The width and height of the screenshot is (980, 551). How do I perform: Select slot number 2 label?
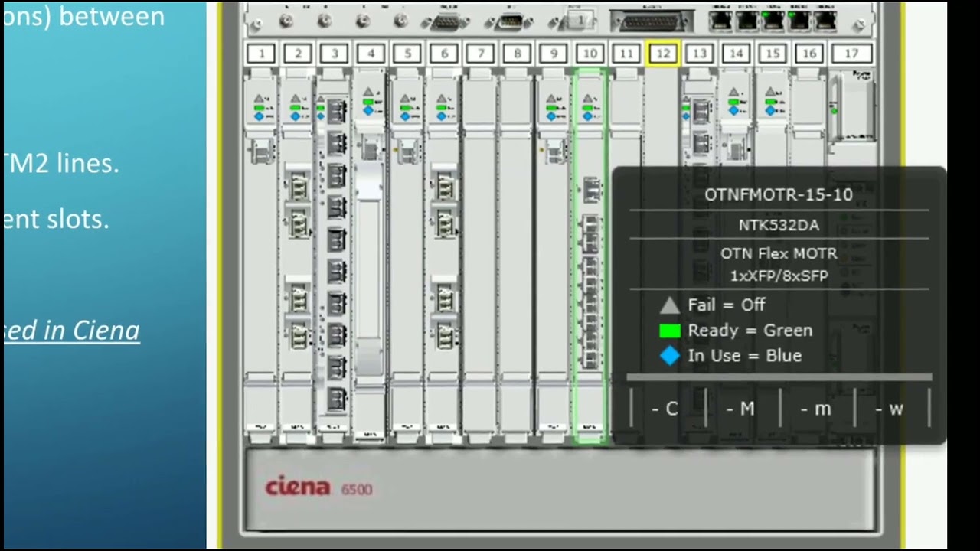[298, 54]
